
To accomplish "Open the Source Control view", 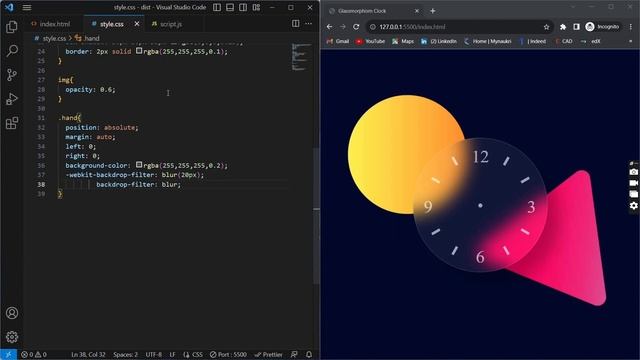I will 12,75.
